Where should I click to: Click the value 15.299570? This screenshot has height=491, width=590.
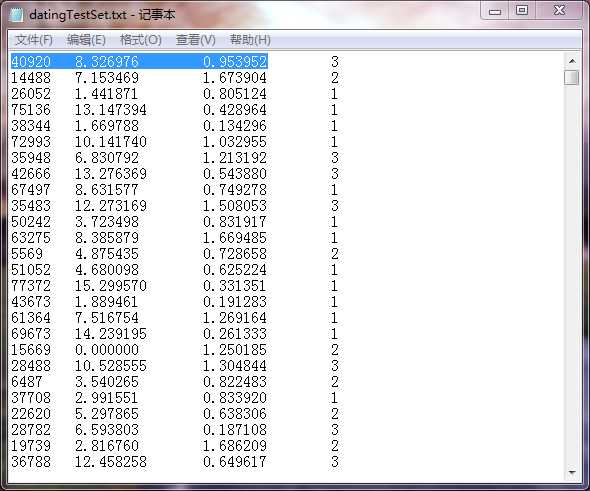[111, 286]
